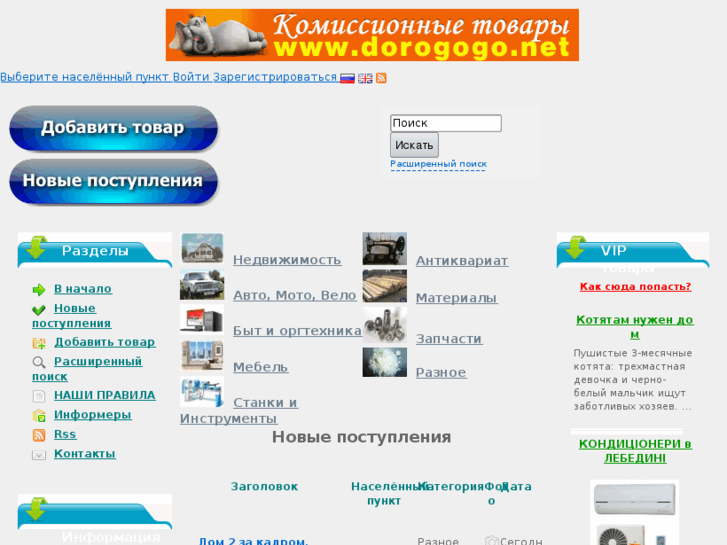This screenshot has height=545, width=727.
Task: Click green arrow icon beside В начало
Action: point(39,290)
